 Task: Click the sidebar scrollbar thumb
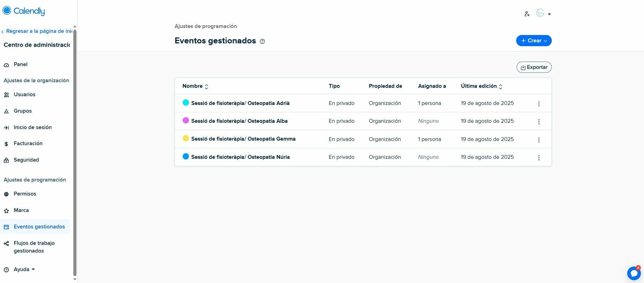(x=75, y=153)
